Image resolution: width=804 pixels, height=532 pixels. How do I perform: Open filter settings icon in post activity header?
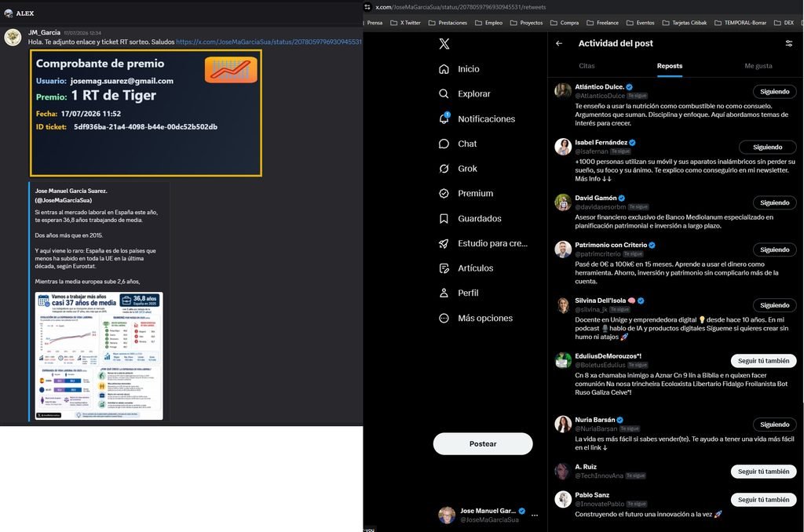click(788, 44)
